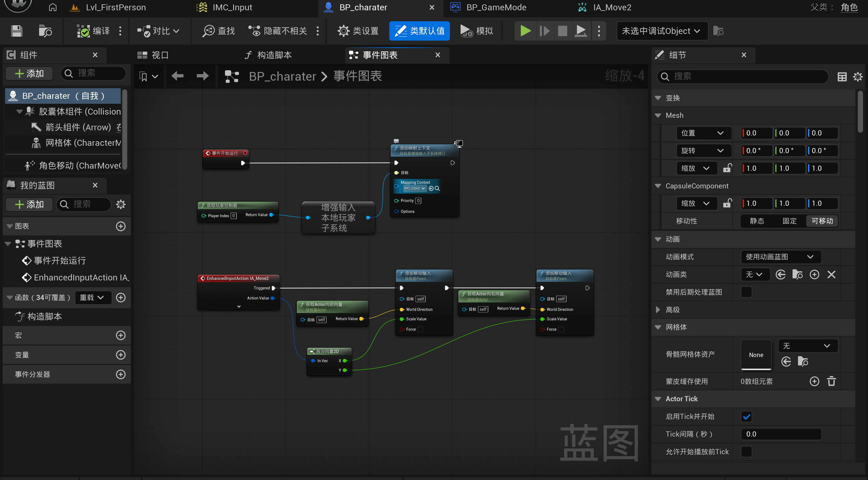Check Allow Tick Before Begin Play

pos(746,452)
